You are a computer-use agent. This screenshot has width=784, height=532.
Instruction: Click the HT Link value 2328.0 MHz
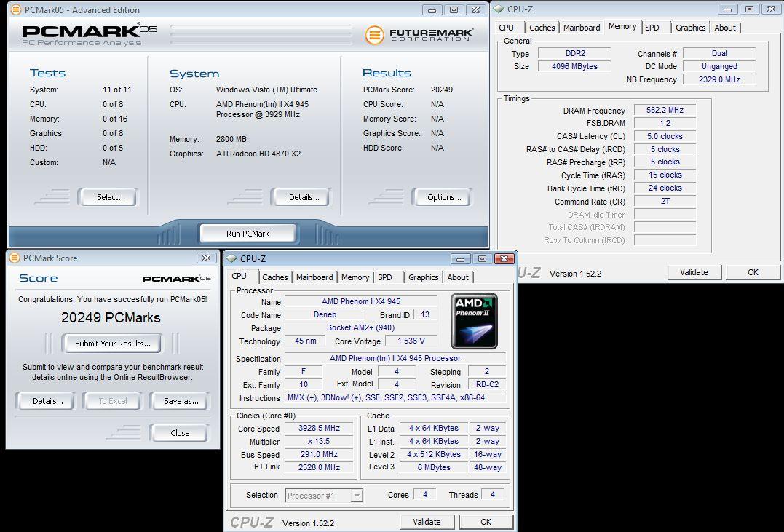click(319, 467)
